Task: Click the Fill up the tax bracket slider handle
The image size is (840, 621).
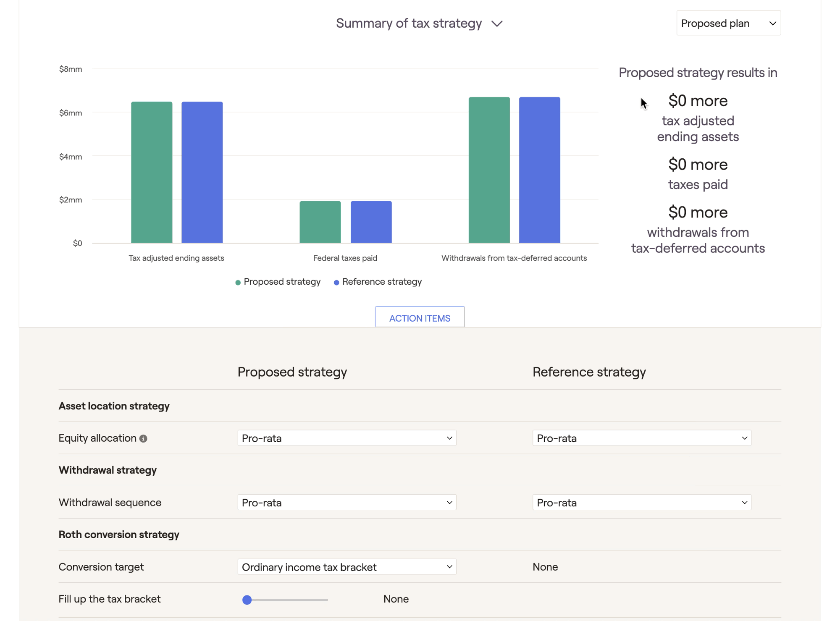Action: pyautogui.click(x=247, y=600)
